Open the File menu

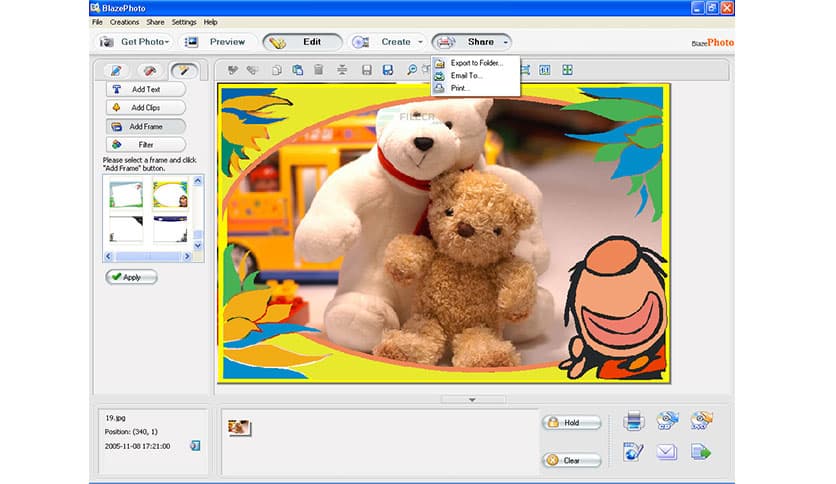pos(97,22)
